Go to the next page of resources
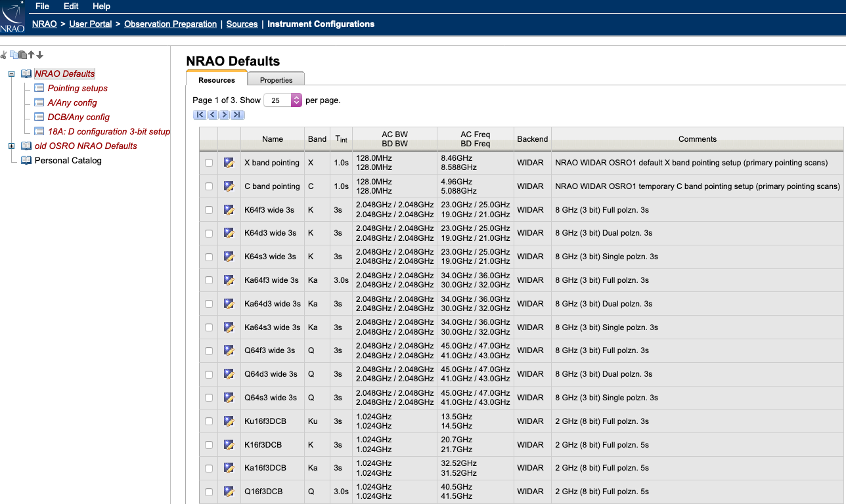This screenshot has height=504, width=846. click(225, 115)
